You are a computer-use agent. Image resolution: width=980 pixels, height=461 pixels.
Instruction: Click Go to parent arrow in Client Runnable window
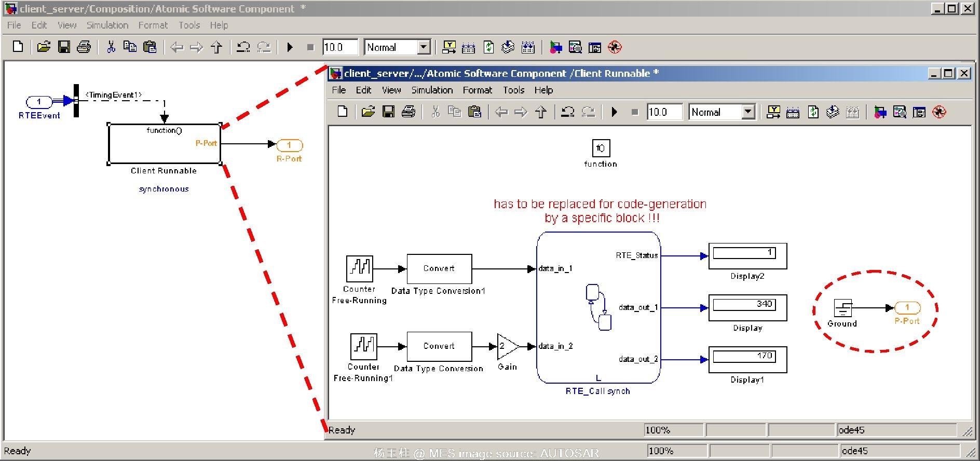[541, 112]
